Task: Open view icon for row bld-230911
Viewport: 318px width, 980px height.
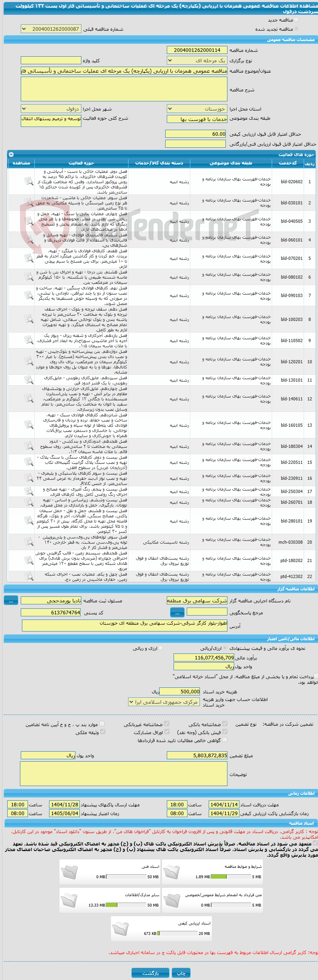Action: [29, 478]
